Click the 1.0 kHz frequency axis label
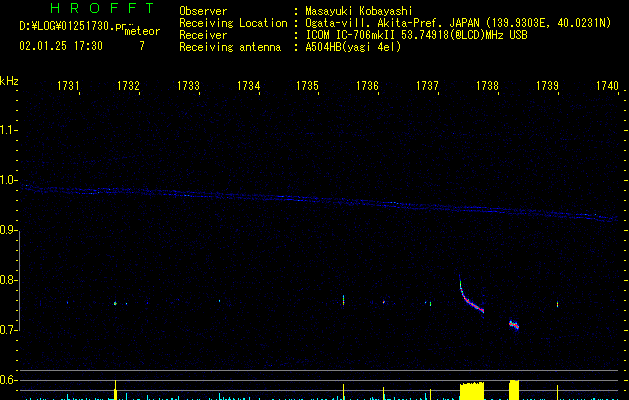Viewport: 629px width, 400px height. tap(7, 180)
